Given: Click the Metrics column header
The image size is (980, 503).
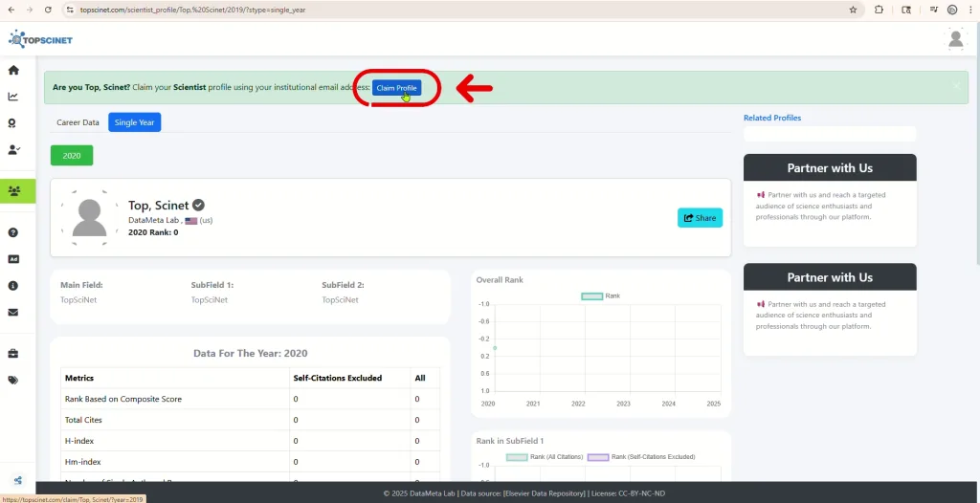Looking at the screenshot, I should tap(79, 378).
